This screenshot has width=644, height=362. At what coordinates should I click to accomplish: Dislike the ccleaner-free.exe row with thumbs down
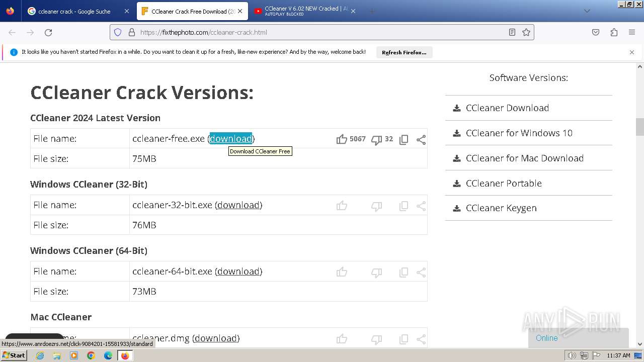pos(376,140)
